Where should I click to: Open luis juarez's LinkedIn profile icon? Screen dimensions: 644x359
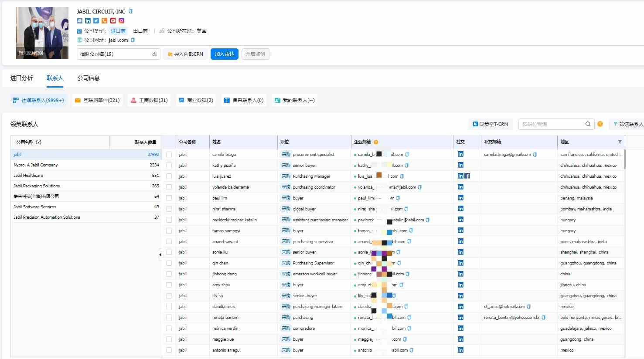pyautogui.click(x=460, y=176)
